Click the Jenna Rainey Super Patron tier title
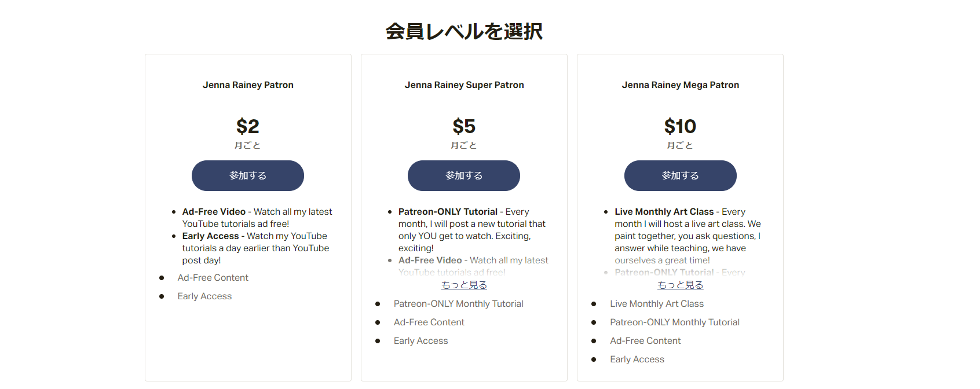 tap(463, 85)
